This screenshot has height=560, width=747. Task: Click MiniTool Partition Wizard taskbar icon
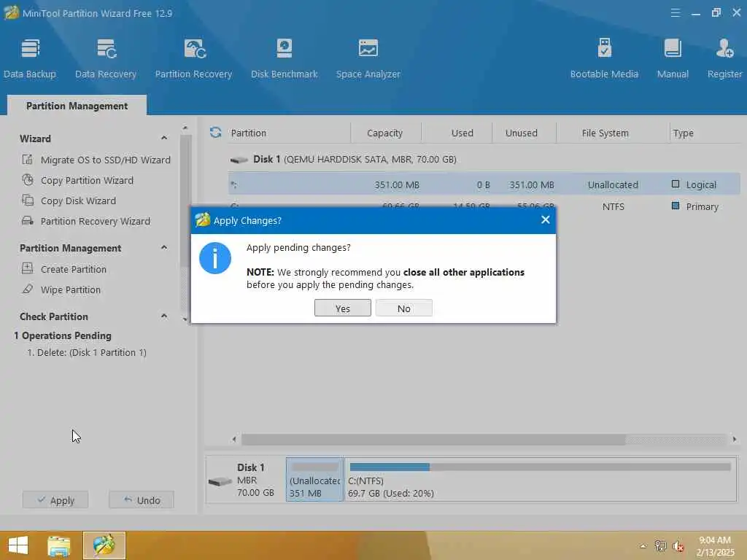coord(104,545)
